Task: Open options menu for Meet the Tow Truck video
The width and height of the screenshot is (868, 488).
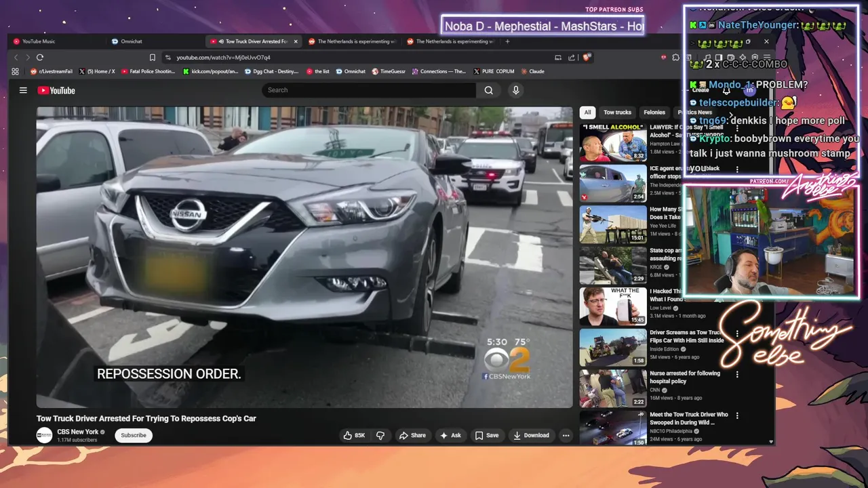Action: pyautogui.click(x=737, y=415)
